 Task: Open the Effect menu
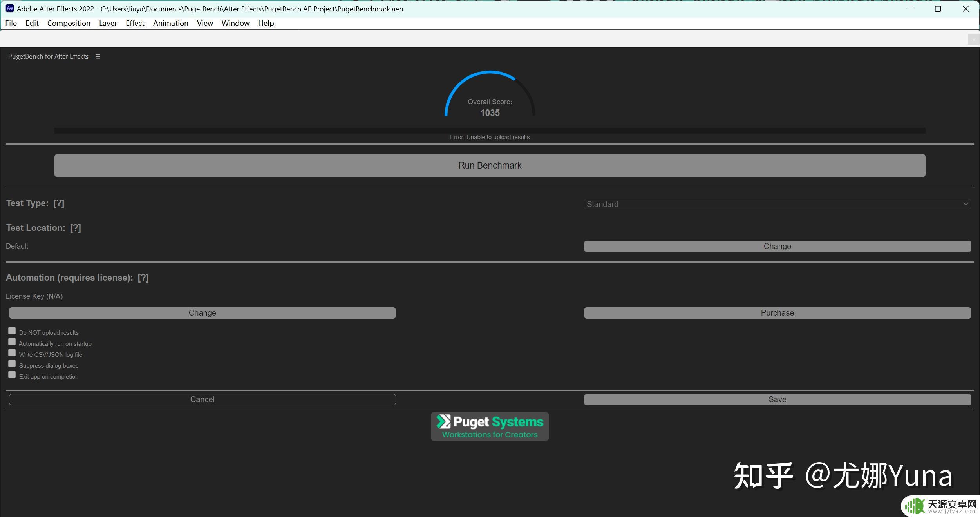(135, 23)
